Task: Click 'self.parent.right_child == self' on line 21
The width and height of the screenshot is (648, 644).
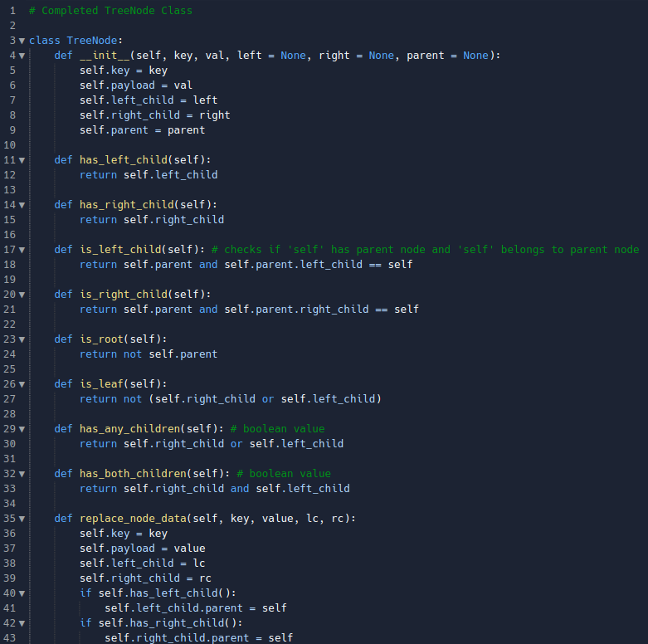Action: (x=322, y=310)
